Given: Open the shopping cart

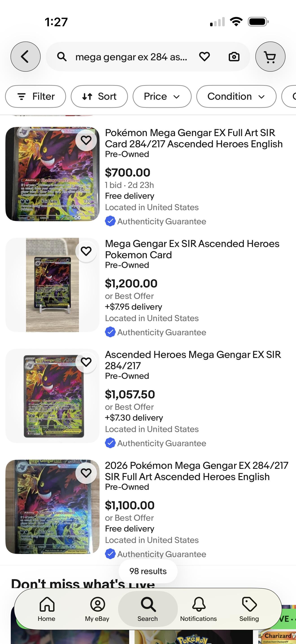Looking at the screenshot, I should 270,57.
